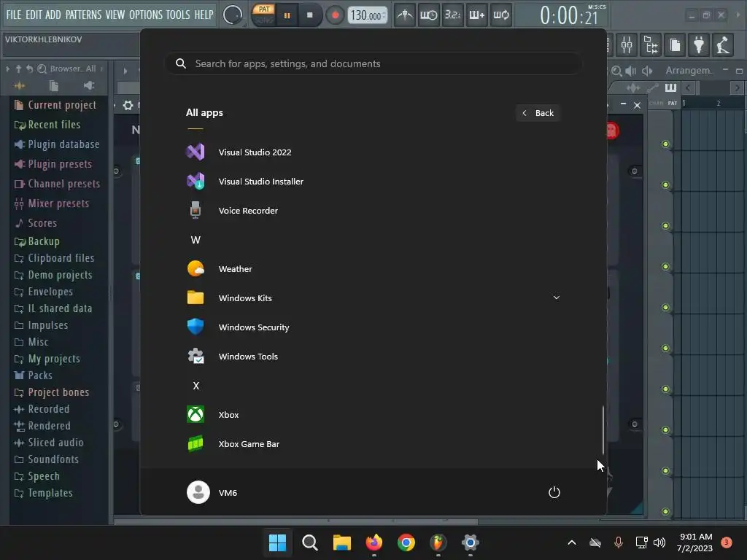Launch Visual Studio Installer

coord(373,182)
